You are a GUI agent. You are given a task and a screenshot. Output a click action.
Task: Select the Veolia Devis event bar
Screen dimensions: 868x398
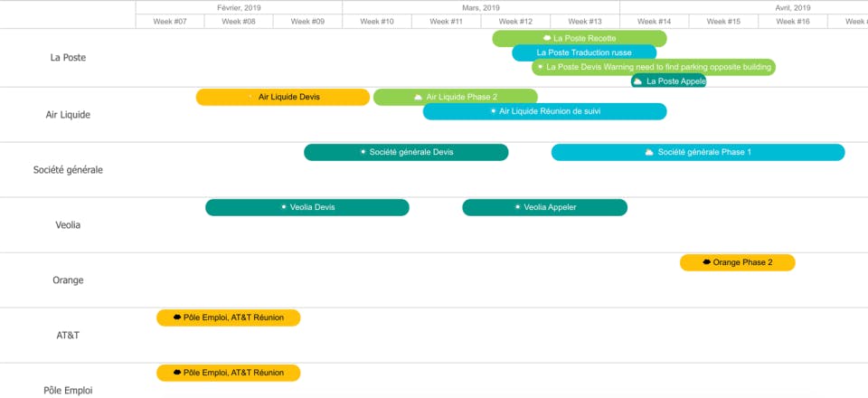click(x=307, y=207)
